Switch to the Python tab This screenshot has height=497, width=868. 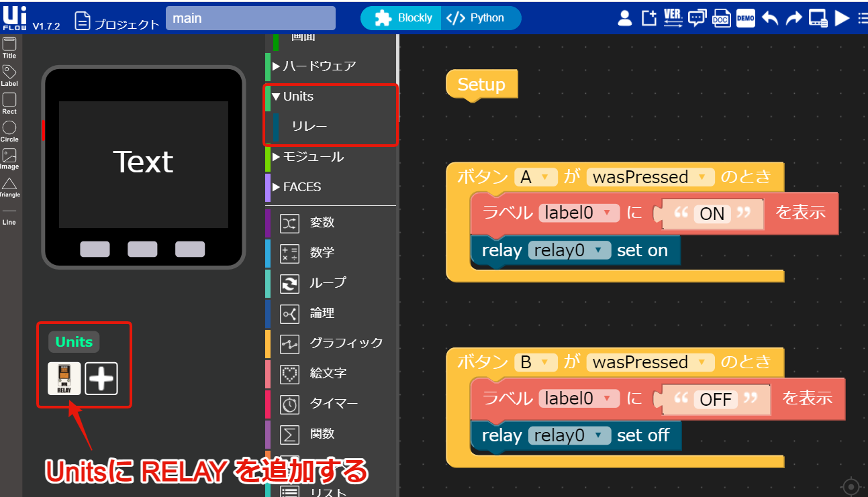pyautogui.click(x=481, y=18)
